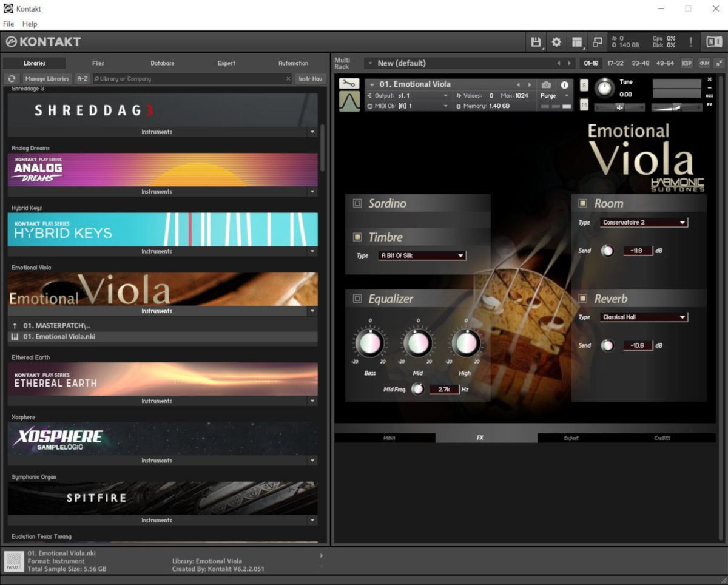This screenshot has height=585, width=728.
Task: Show instrument info view
Action: [564, 85]
